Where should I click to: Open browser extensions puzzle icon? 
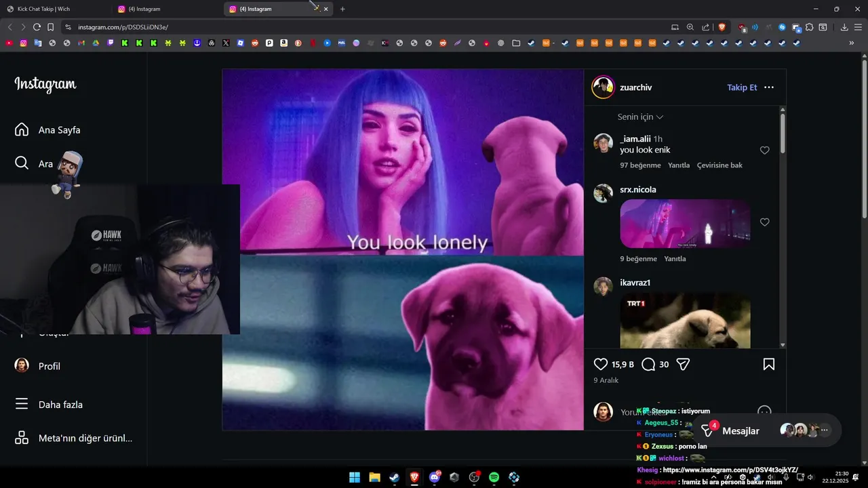coord(809,27)
